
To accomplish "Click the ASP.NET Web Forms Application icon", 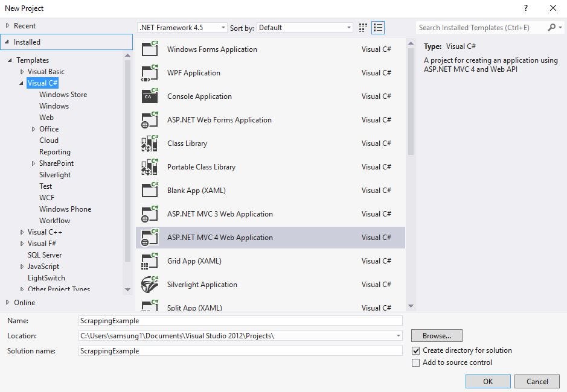I will click(x=150, y=119).
